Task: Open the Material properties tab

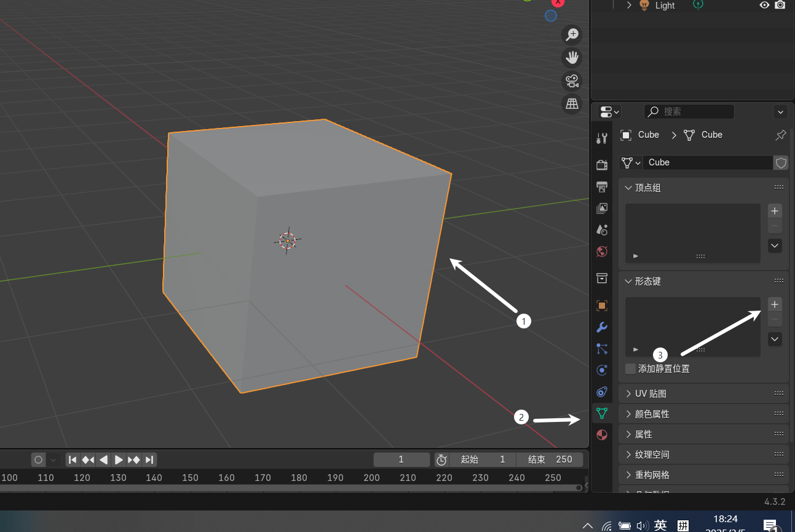Action: (x=602, y=435)
